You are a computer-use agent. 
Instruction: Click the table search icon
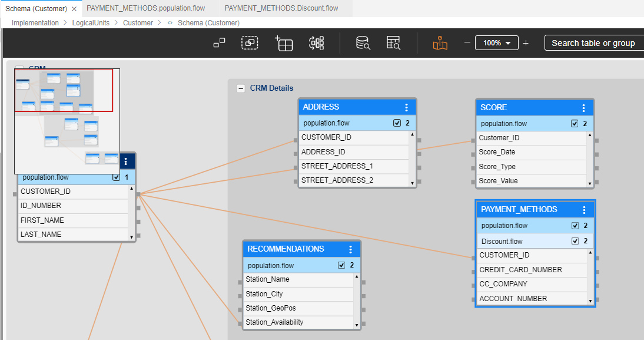click(x=393, y=43)
